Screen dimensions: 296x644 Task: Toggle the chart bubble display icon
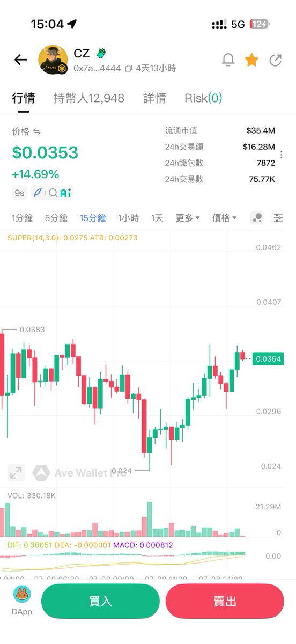coord(257,217)
